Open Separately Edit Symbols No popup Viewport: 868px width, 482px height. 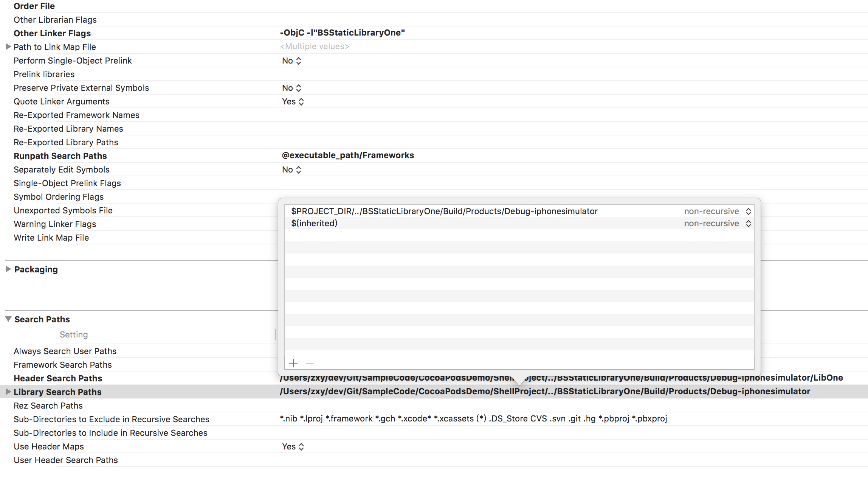click(291, 169)
